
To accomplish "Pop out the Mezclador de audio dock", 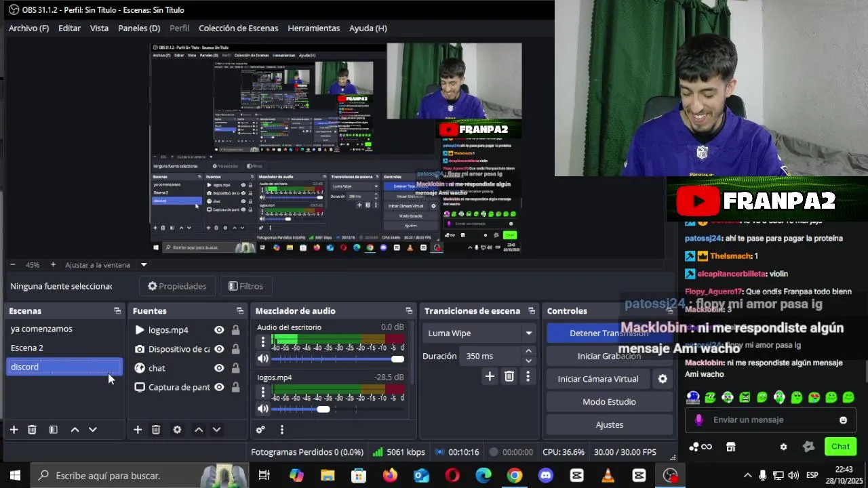I will click(x=409, y=310).
